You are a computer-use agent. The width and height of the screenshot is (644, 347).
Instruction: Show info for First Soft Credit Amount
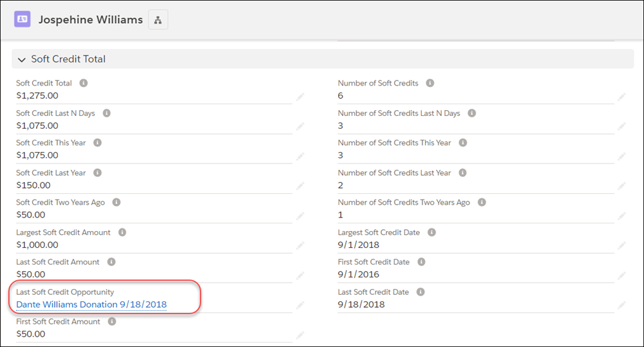coord(111,321)
